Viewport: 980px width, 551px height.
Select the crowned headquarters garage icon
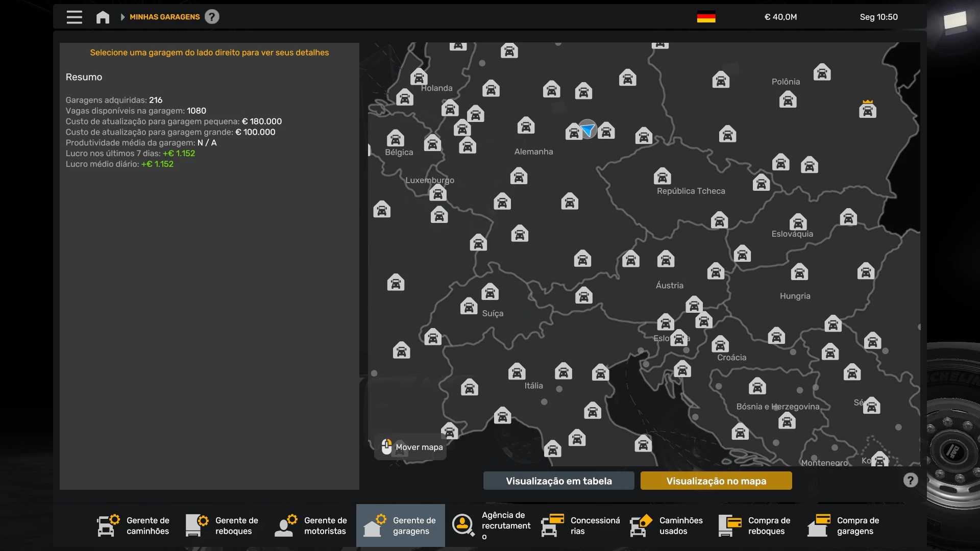tap(867, 109)
